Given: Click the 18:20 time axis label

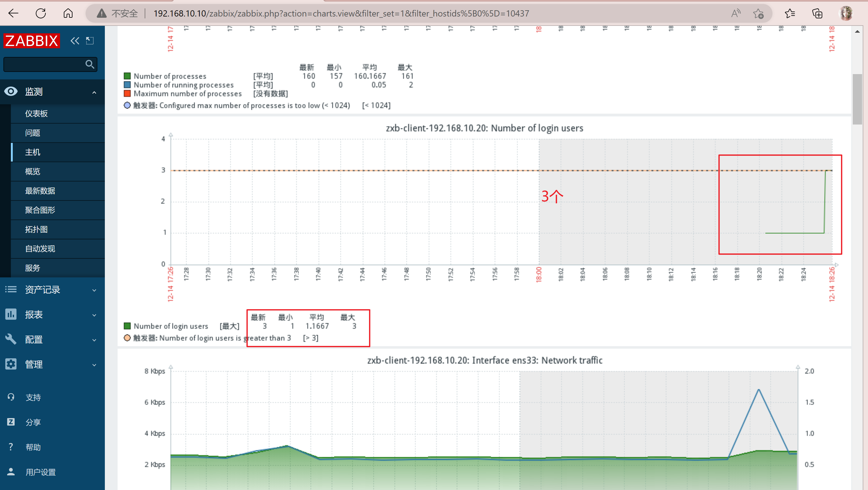Looking at the screenshot, I should pos(759,275).
